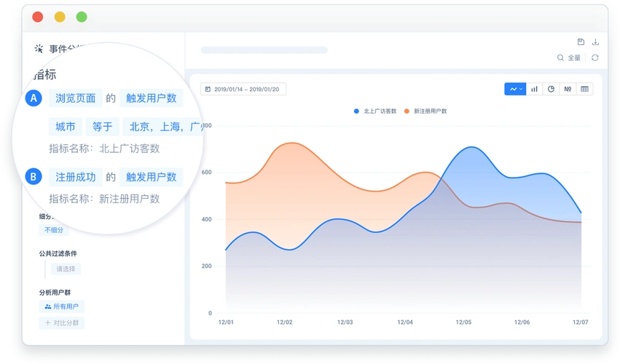Click the 全量 search label
The height and width of the screenshot is (364, 620).
(x=574, y=58)
